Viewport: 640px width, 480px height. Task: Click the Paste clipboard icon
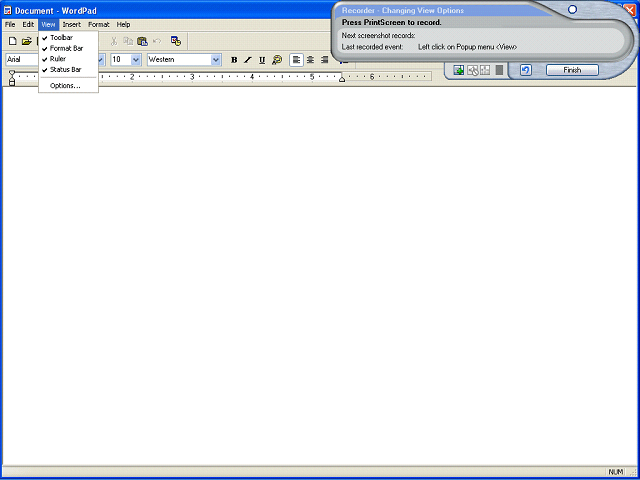[142, 41]
